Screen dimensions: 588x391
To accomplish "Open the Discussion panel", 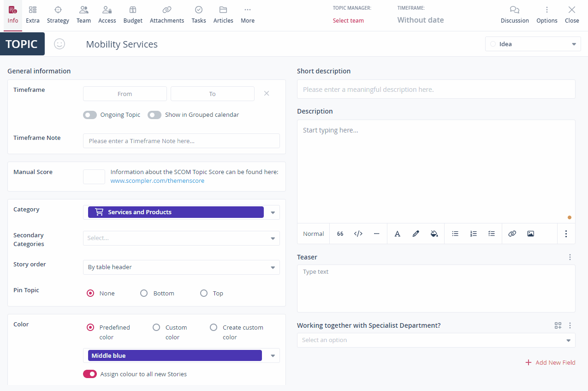I will pyautogui.click(x=515, y=15).
